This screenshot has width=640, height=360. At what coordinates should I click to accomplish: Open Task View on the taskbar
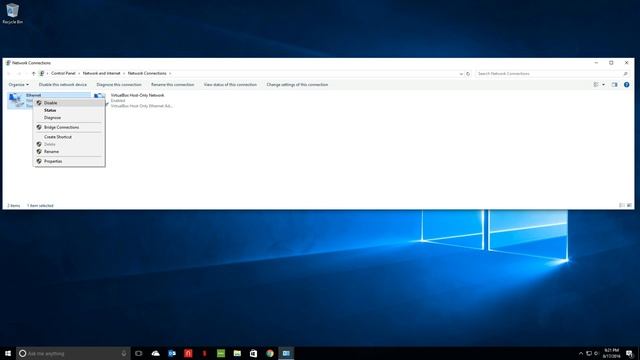click(139, 353)
